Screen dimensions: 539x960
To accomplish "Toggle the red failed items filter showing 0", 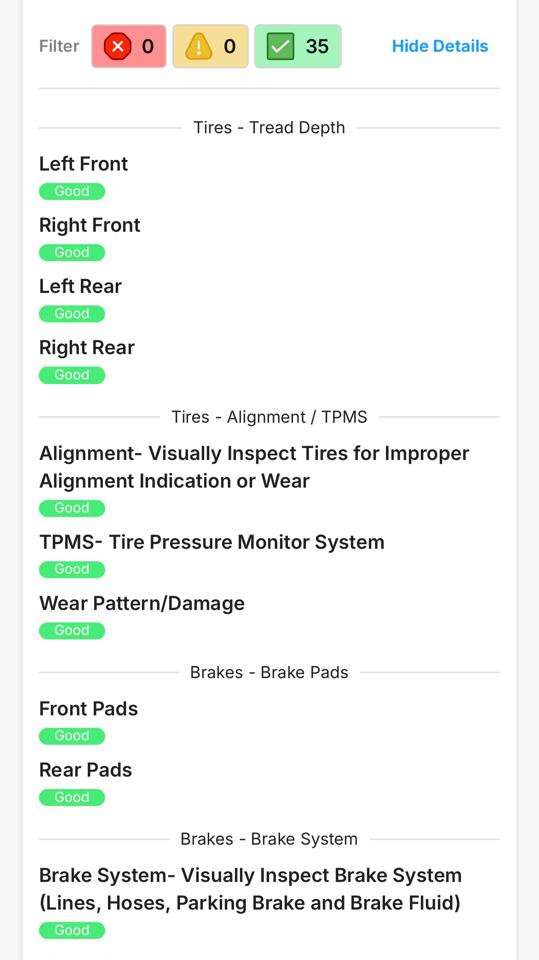I will (x=129, y=46).
